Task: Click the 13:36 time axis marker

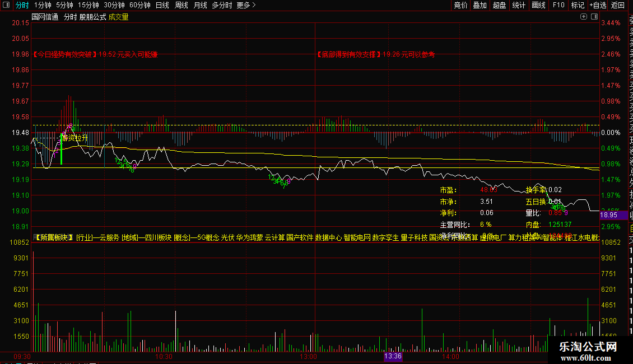Action: 393,356
